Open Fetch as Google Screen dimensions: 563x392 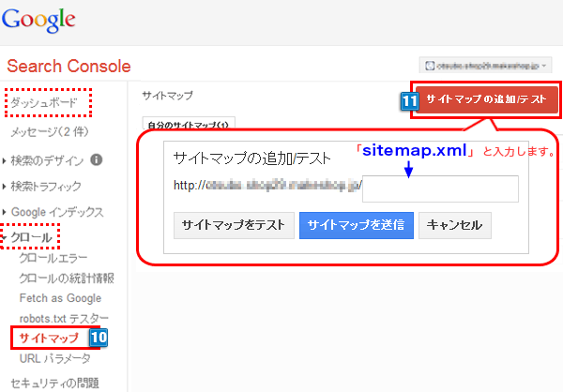point(60,298)
